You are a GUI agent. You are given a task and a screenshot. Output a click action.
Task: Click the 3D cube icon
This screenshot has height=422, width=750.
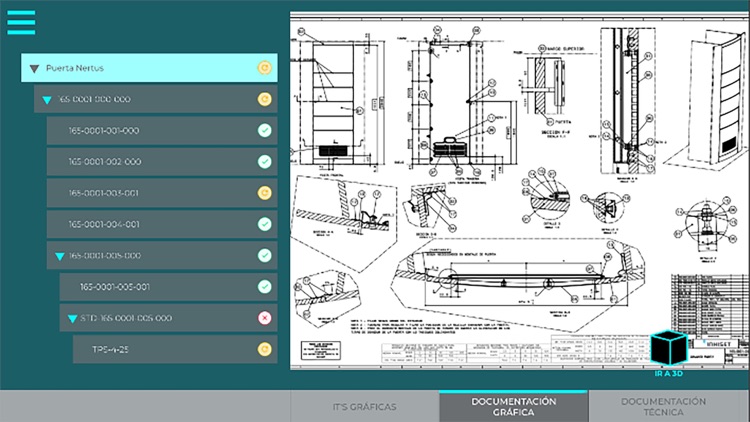pyautogui.click(x=669, y=348)
